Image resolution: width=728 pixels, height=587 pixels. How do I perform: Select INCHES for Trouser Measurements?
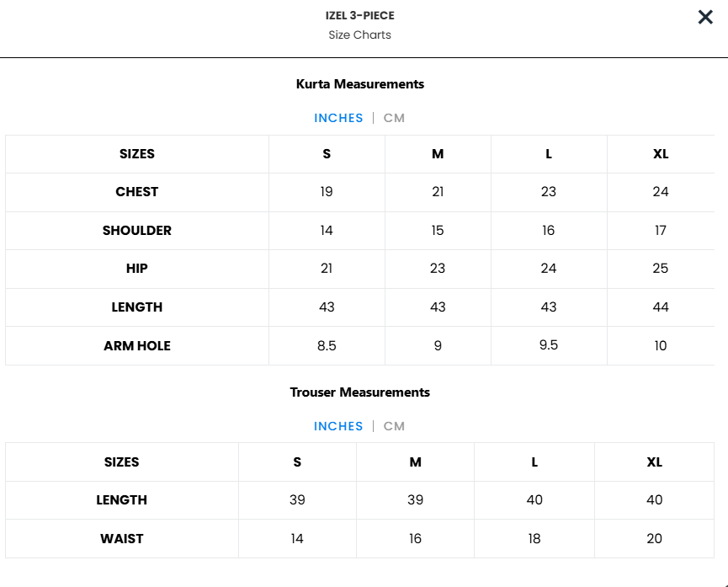[x=338, y=426]
